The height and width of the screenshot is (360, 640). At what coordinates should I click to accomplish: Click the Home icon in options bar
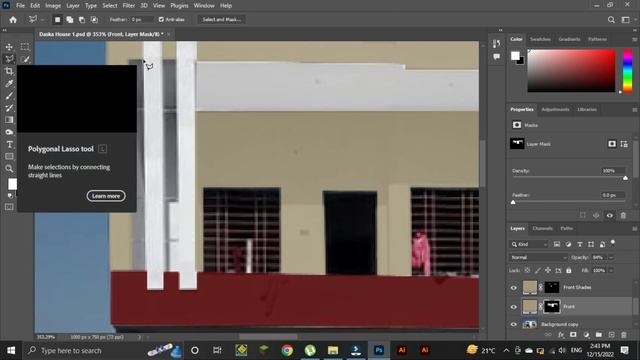click(x=13, y=20)
